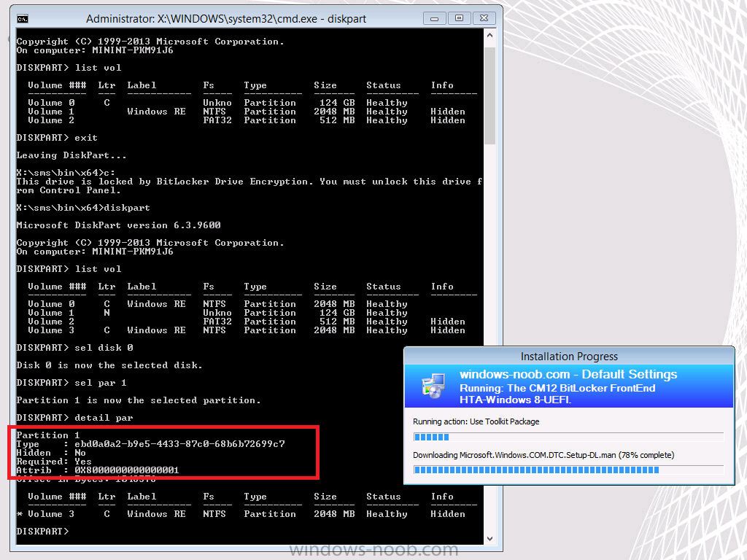Screen dimensions: 747x560
Task: Click the installer icon in Installation Progress
Action: click(x=433, y=386)
